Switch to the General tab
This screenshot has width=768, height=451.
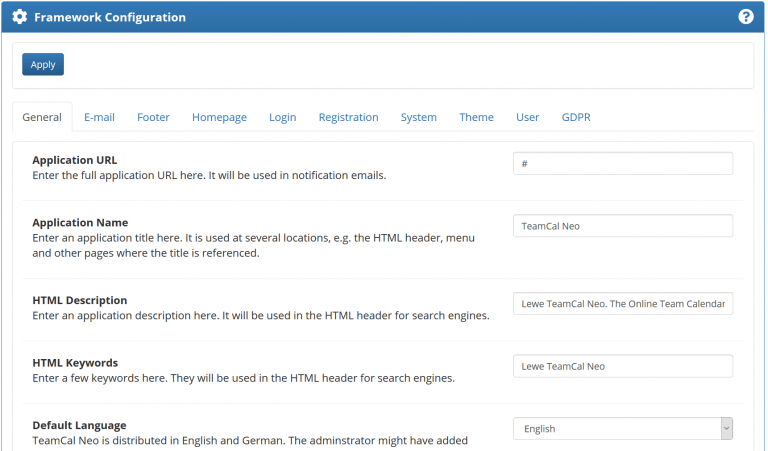42,117
